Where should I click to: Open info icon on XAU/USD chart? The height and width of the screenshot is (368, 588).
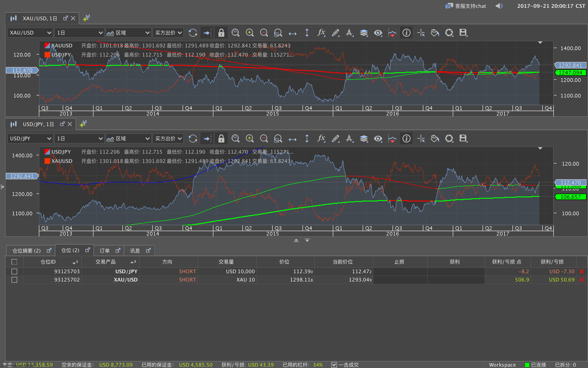[x=407, y=33]
